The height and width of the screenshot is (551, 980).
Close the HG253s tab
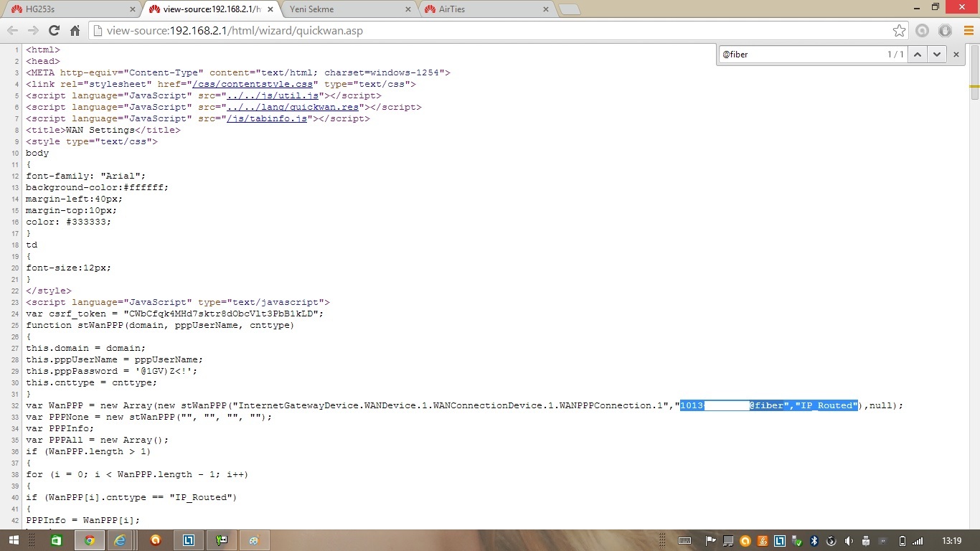(132, 9)
